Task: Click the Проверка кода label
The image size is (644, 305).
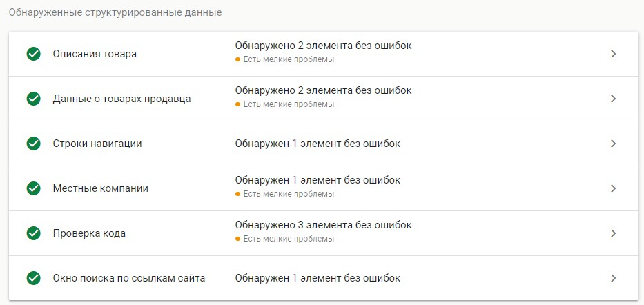Action: (x=89, y=233)
